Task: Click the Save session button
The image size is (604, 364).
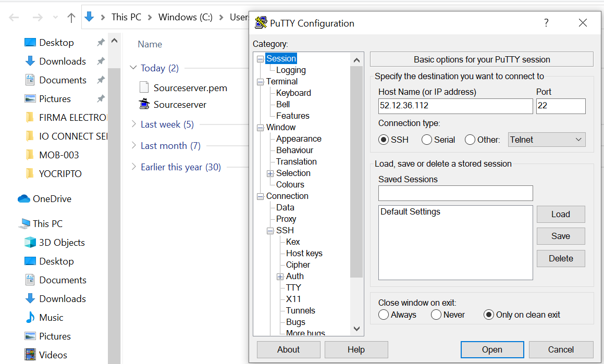Action: coord(560,236)
